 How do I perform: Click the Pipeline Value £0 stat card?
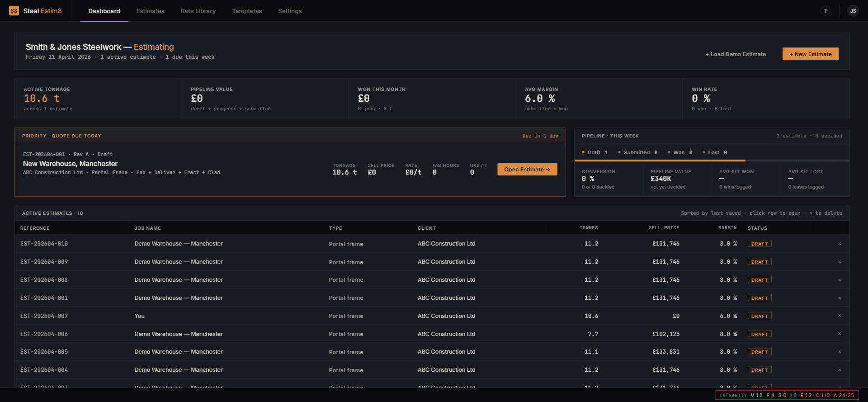[x=265, y=99]
